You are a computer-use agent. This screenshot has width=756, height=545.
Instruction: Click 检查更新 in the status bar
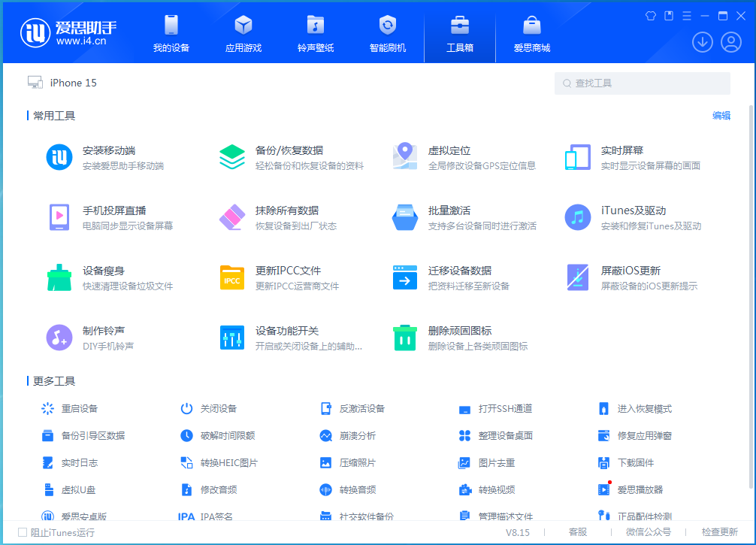pos(719,532)
